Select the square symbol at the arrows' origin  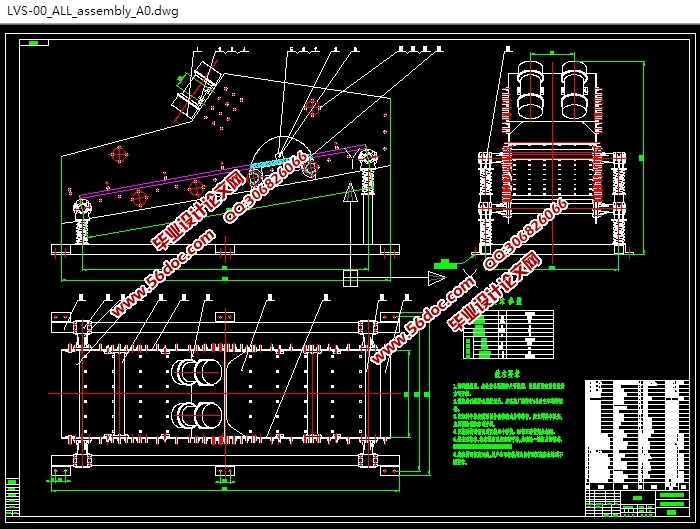350,278
